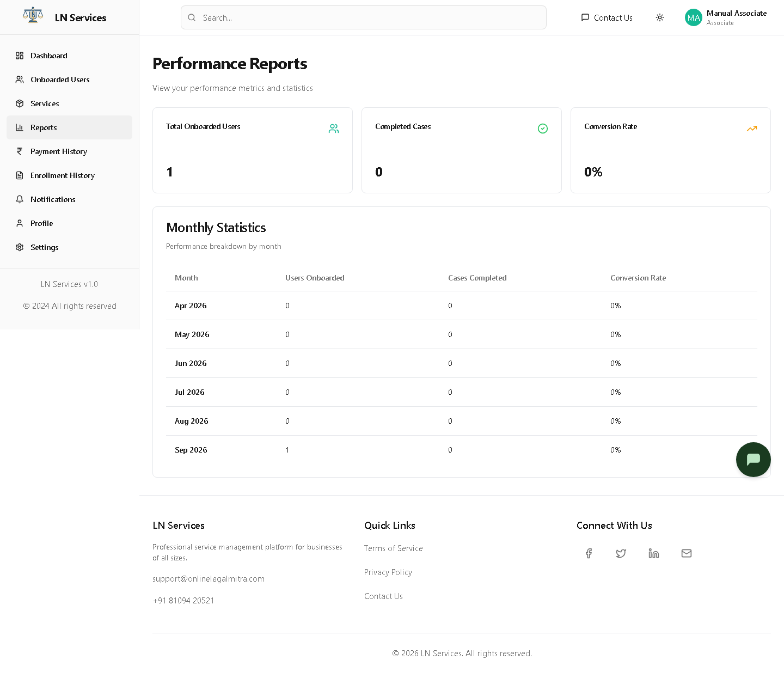Click the Profile person icon in sidebar
The image size is (784, 690).
(20, 223)
